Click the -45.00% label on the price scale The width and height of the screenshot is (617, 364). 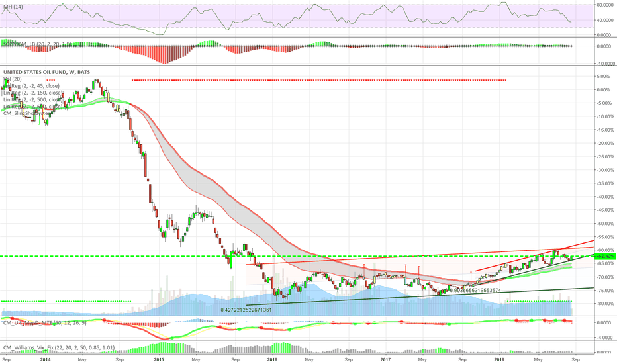coord(605,210)
